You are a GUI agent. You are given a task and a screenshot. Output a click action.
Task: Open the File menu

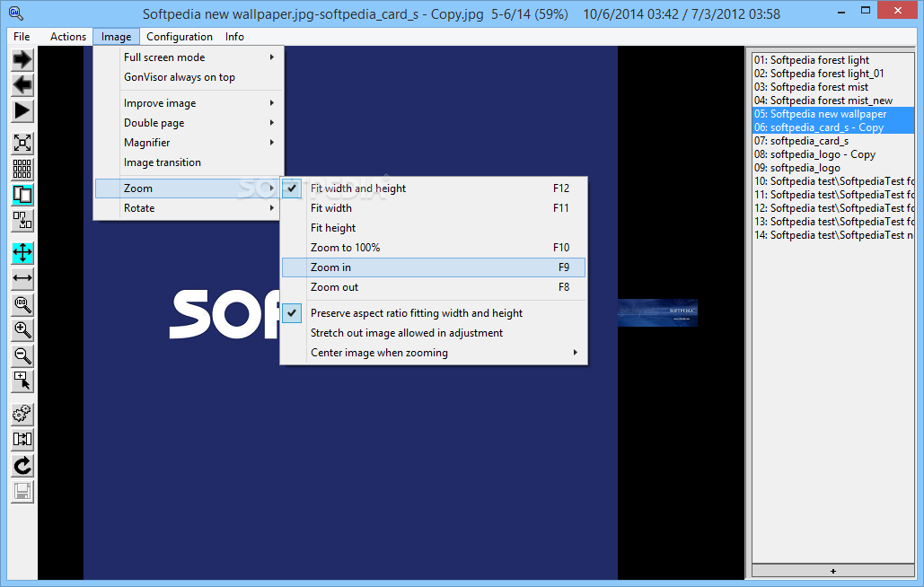[x=22, y=37]
